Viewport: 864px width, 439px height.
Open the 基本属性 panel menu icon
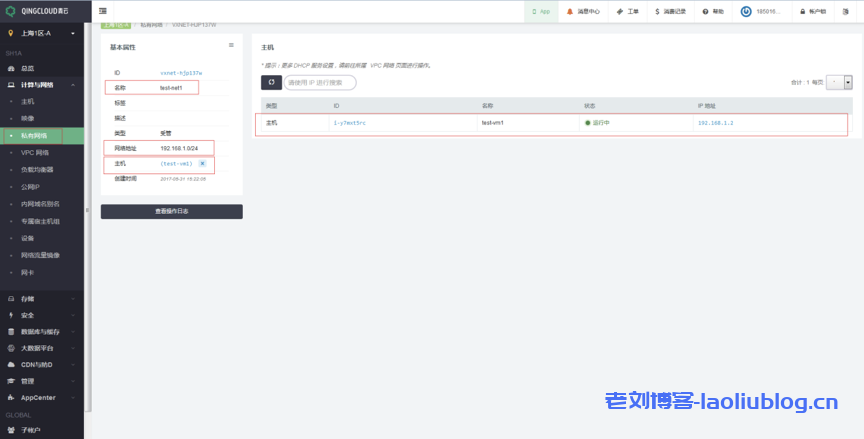pos(231,45)
